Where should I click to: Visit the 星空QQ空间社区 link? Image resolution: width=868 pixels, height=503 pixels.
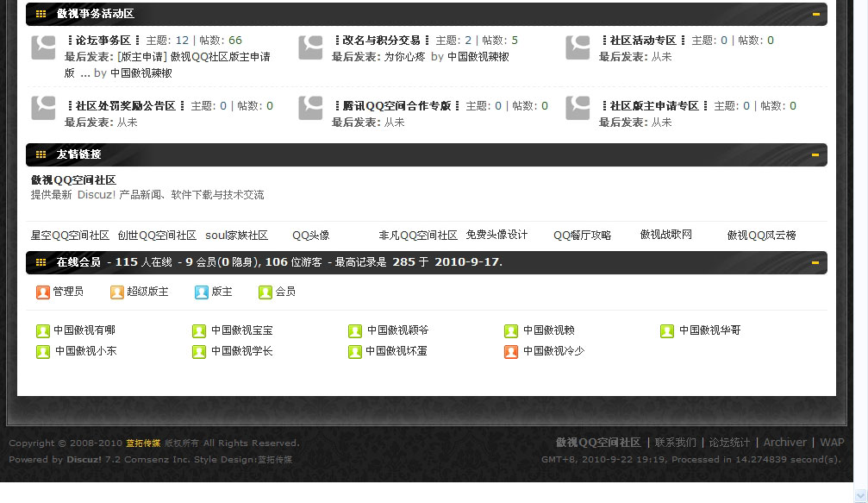tap(70, 236)
